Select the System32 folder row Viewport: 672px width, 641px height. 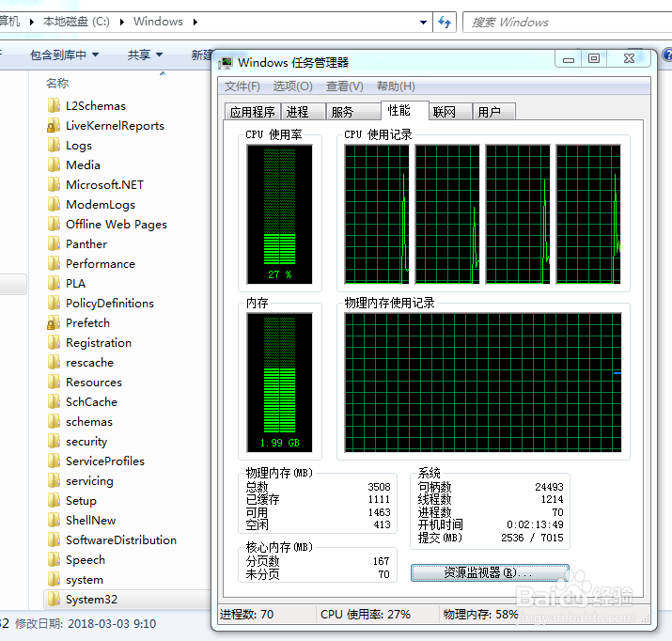pyautogui.click(x=127, y=599)
